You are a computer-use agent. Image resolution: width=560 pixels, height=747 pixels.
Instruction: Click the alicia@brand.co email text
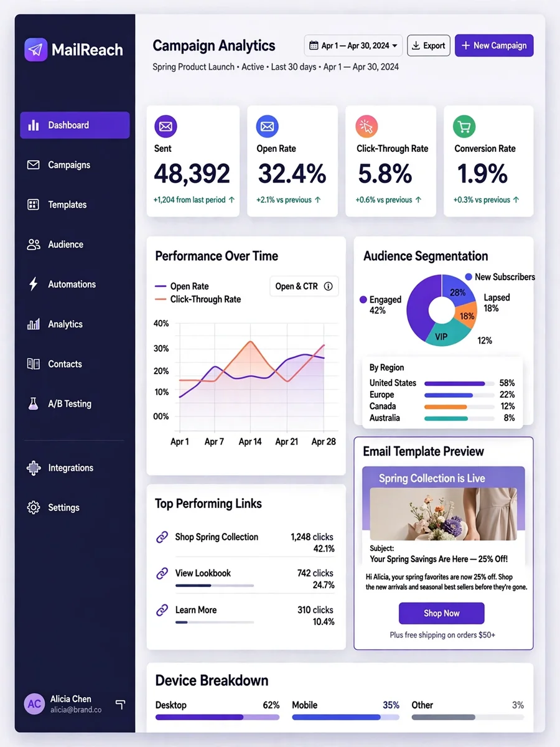(x=76, y=710)
